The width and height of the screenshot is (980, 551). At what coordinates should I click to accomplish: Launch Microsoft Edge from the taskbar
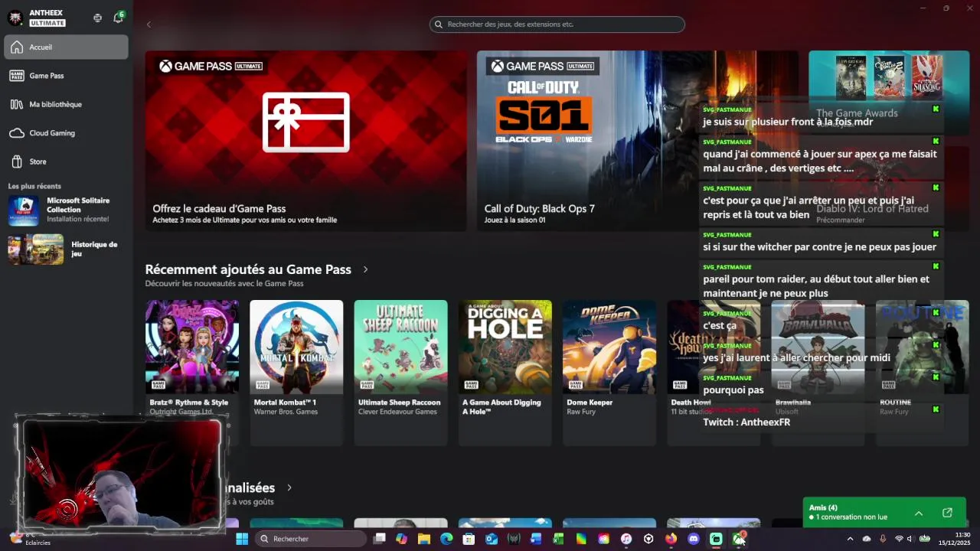pyautogui.click(x=446, y=539)
